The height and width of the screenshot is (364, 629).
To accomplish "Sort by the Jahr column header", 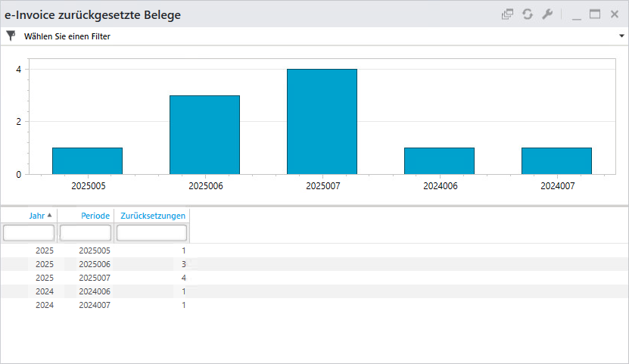I will click(36, 216).
